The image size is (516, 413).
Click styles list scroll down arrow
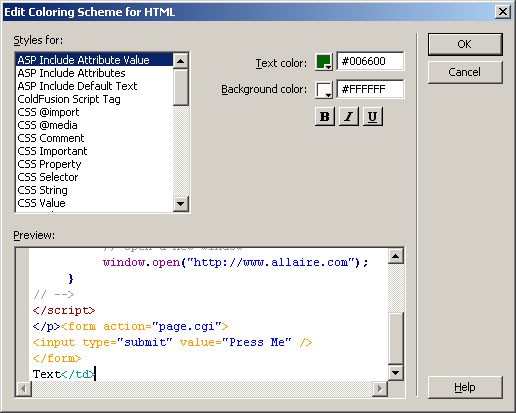(181, 203)
